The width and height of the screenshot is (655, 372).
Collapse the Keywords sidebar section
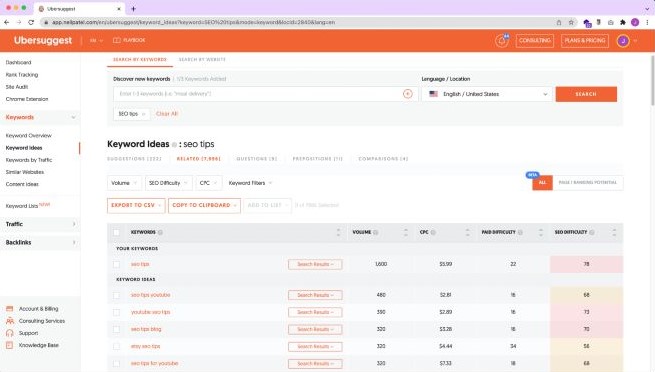pyautogui.click(x=40, y=117)
